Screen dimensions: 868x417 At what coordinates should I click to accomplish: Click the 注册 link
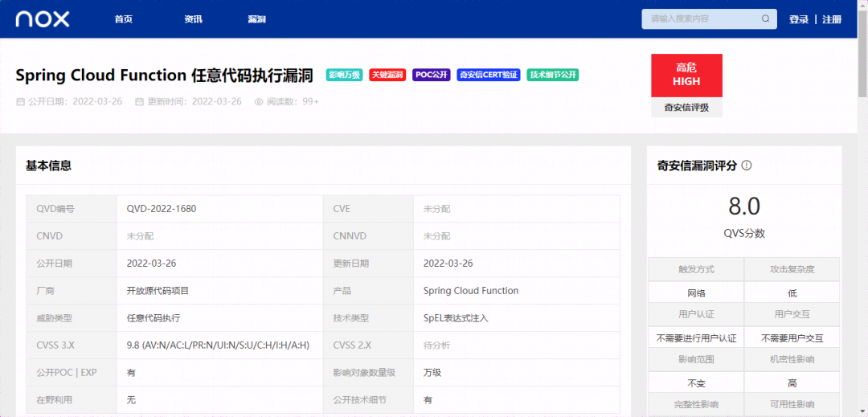point(832,19)
